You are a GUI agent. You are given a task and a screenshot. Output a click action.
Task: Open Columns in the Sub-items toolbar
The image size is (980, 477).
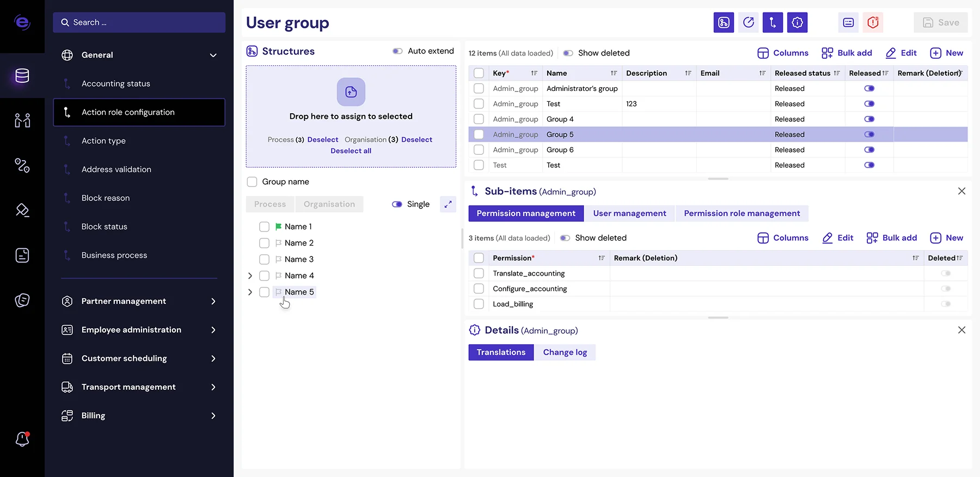(x=783, y=238)
